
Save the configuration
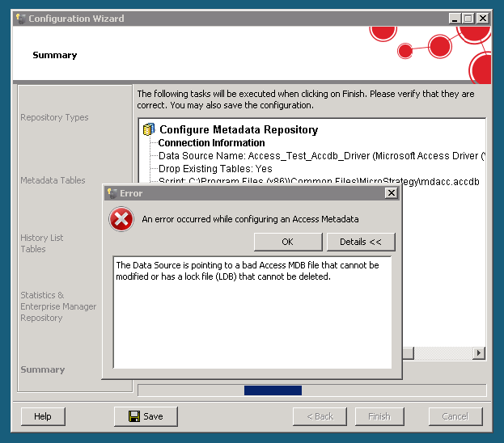click(146, 416)
